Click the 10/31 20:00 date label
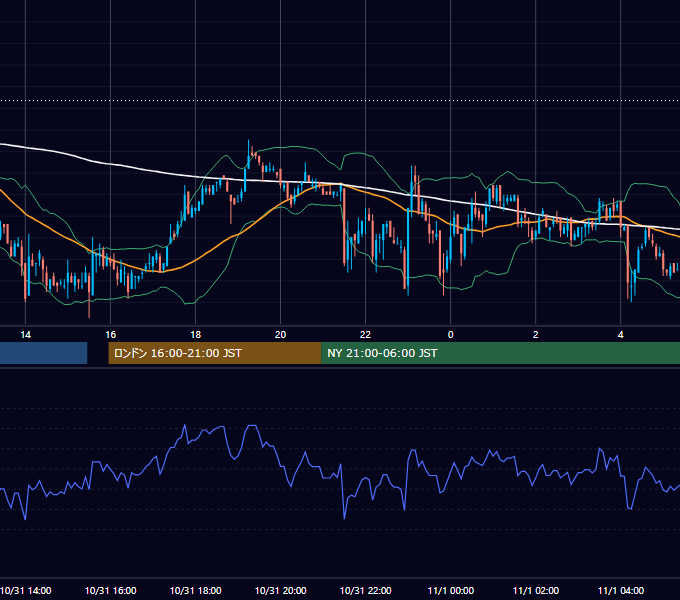 [x=281, y=590]
